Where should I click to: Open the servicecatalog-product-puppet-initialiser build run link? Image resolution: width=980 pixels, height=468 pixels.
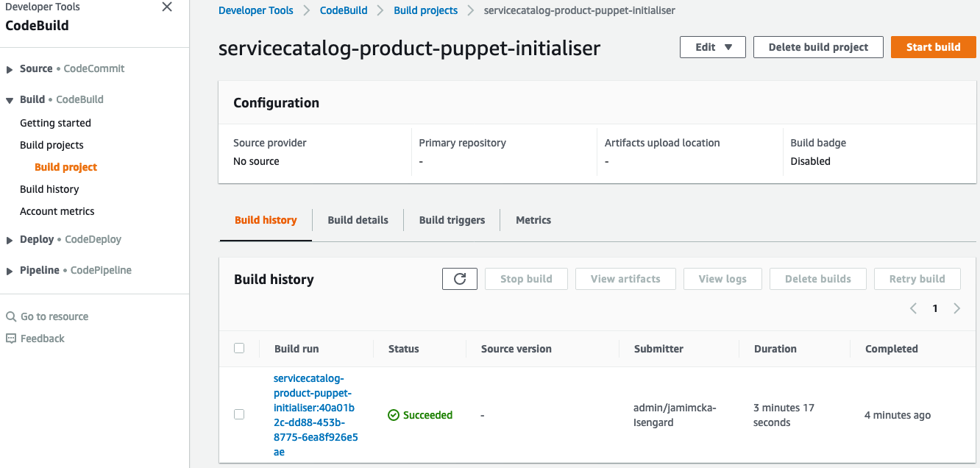[x=316, y=415]
